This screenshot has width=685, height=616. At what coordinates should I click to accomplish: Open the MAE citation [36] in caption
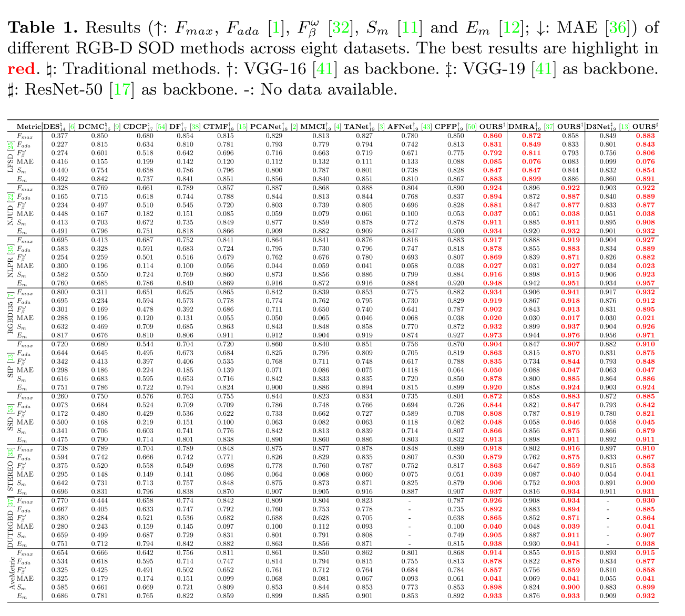pyautogui.click(x=619, y=27)
